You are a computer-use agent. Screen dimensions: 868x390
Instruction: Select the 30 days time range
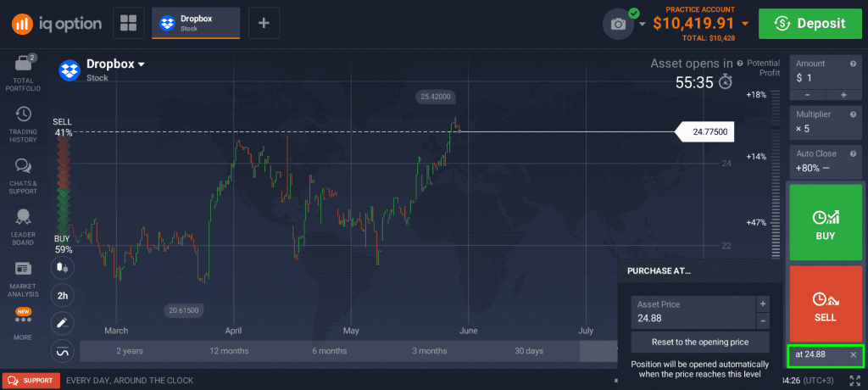click(529, 351)
